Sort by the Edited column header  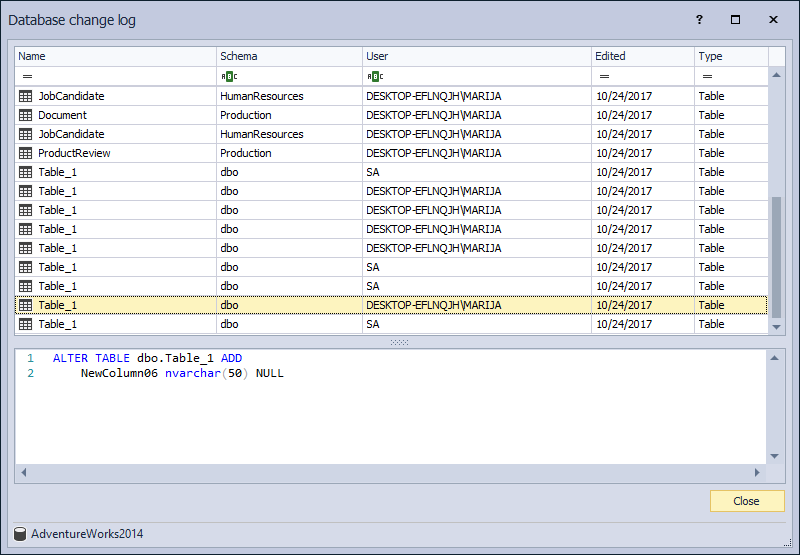click(642, 57)
